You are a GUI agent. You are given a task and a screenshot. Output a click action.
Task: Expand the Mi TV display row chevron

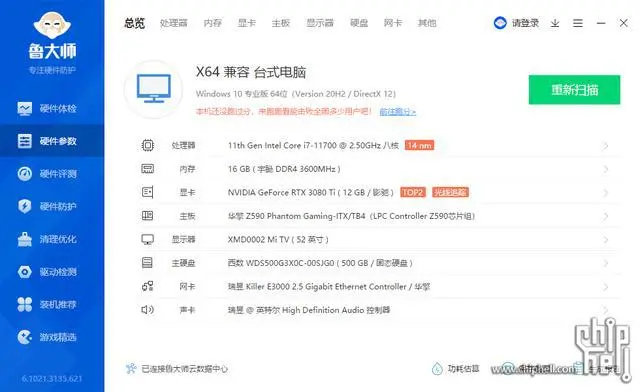606,240
